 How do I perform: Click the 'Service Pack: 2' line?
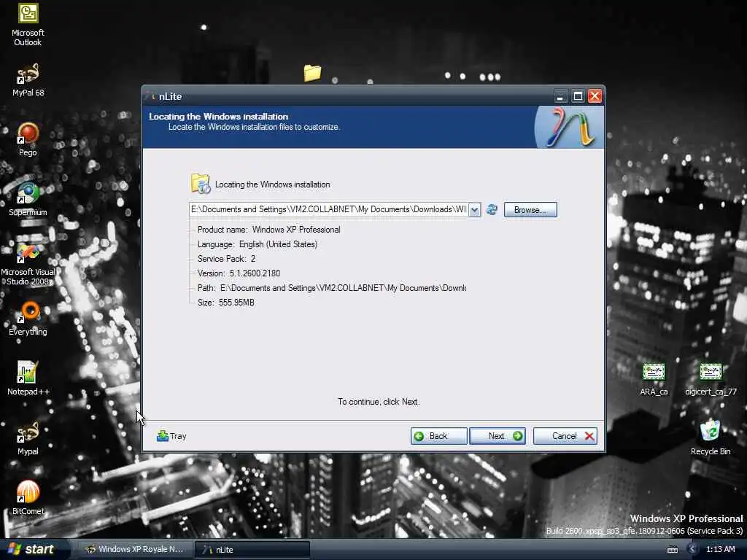point(226,259)
